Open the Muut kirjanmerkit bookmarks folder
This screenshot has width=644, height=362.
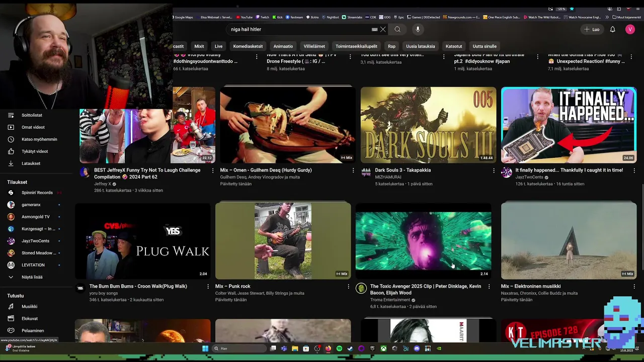tap(626, 17)
